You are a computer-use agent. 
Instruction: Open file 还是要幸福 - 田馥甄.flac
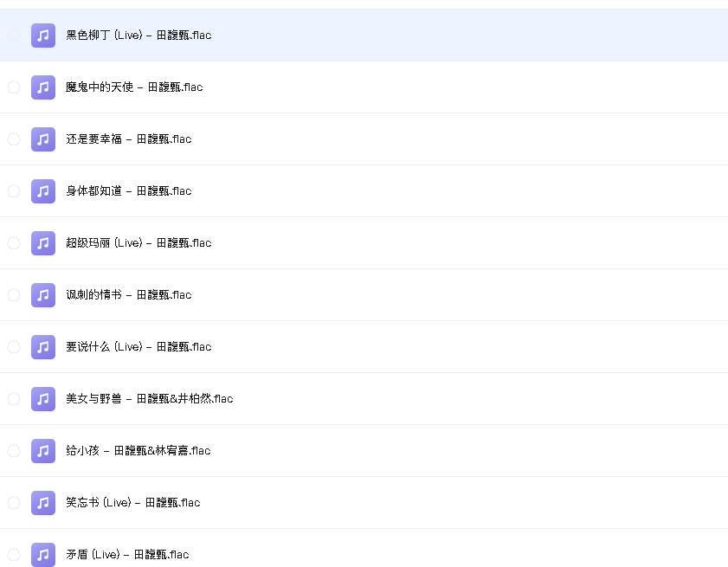click(x=129, y=139)
